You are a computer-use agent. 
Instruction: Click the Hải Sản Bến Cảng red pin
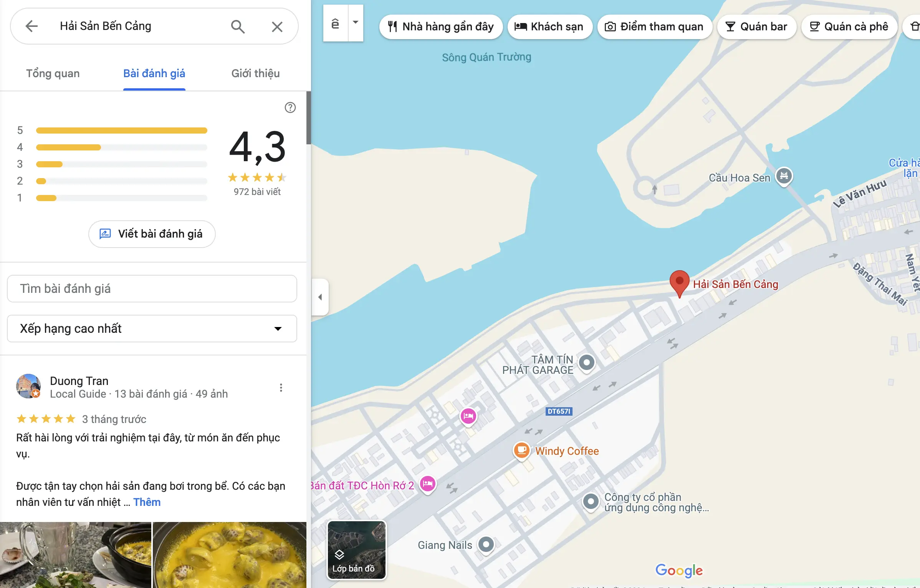[679, 282]
